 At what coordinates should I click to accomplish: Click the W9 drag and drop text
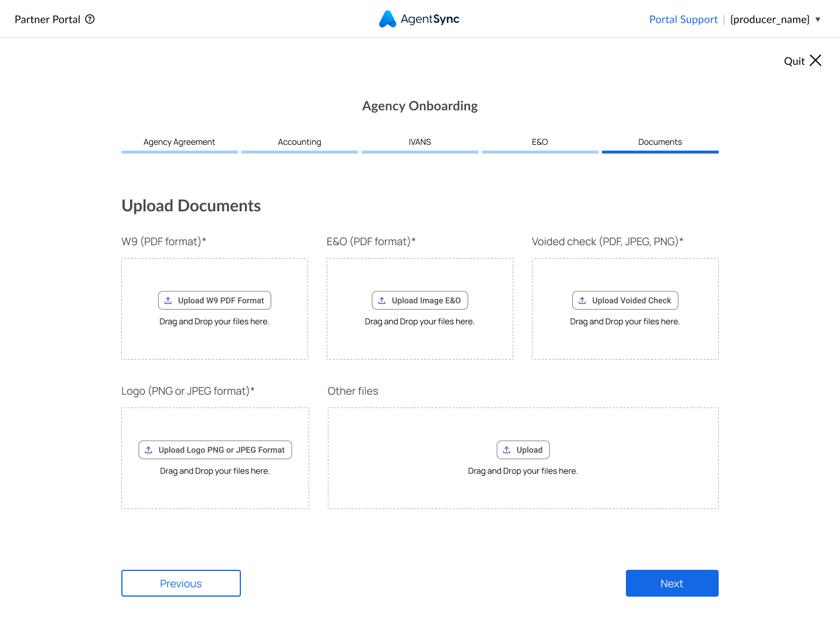tap(214, 322)
